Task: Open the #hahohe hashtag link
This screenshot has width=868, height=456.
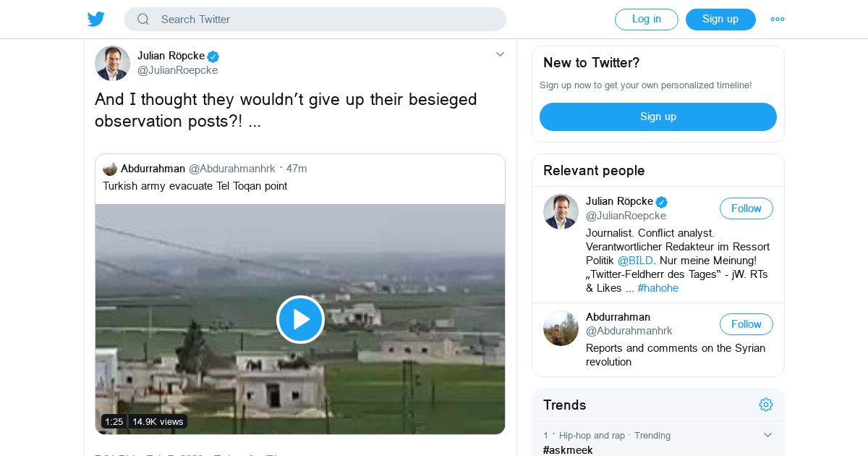Action: pos(658,288)
